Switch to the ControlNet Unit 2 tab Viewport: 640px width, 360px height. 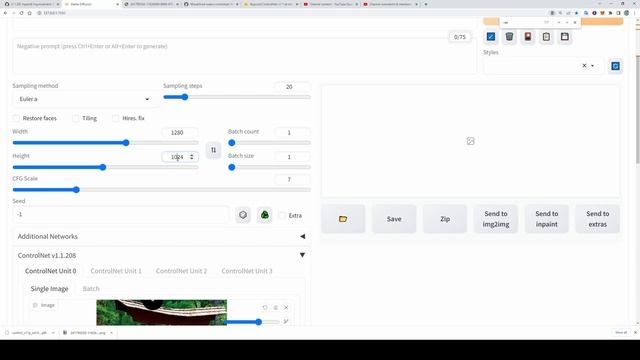(181, 271)
